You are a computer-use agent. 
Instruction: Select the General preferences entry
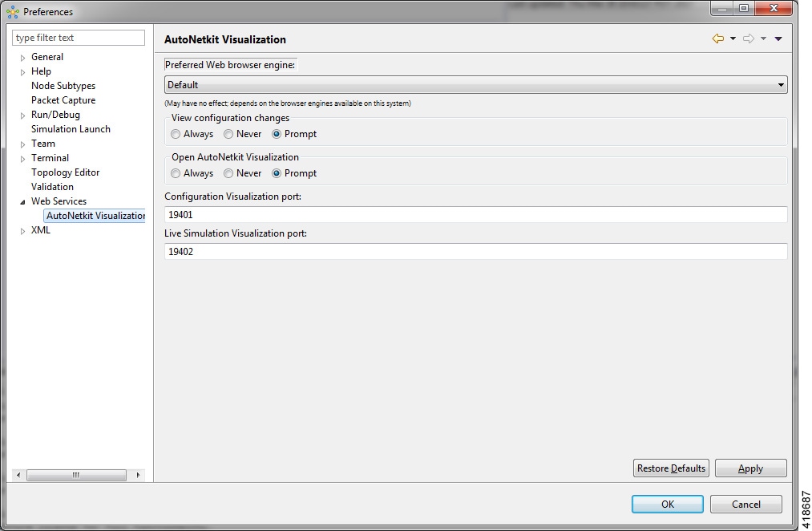(x=47, y=57)
